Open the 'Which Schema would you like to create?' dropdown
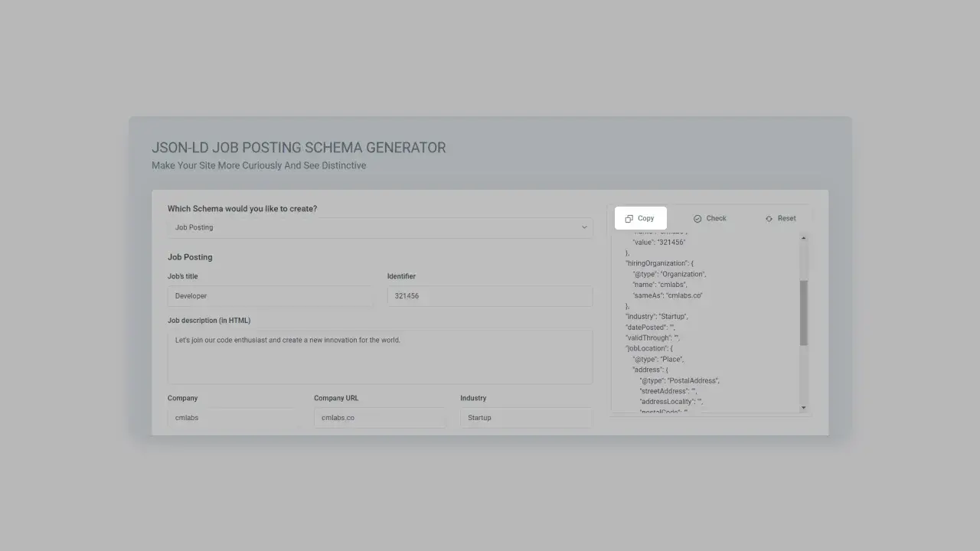980x551 pixels. coord(380,227)
